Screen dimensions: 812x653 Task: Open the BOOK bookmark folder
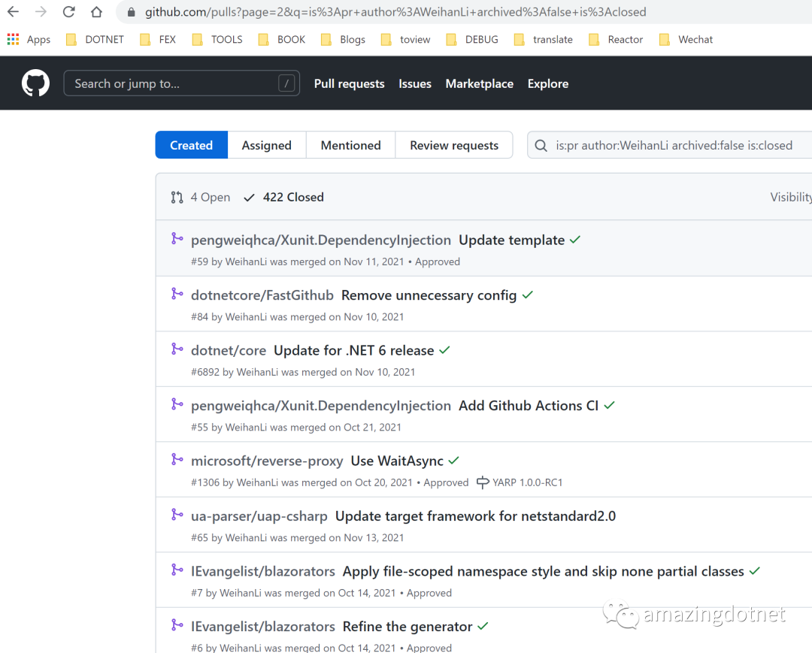click(x=282, y=39)
